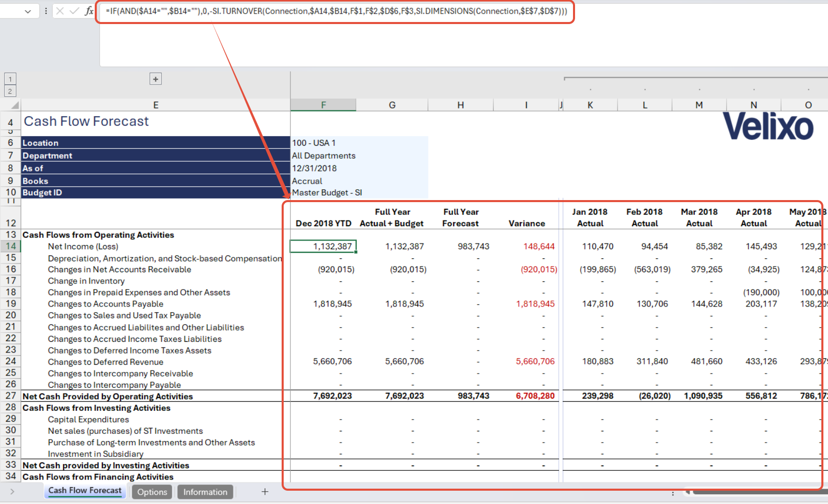Select column E header
Screen dimensions: 828x504
(x=156, y=105)
